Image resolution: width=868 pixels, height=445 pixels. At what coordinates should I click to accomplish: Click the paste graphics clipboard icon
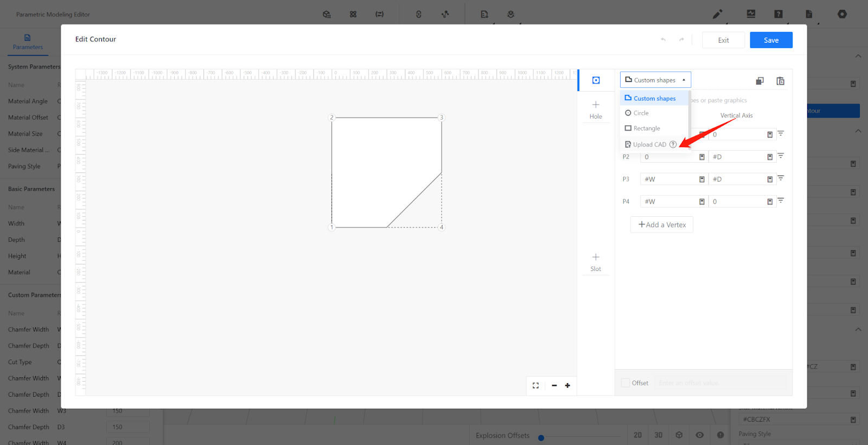[x=780, y=81]
